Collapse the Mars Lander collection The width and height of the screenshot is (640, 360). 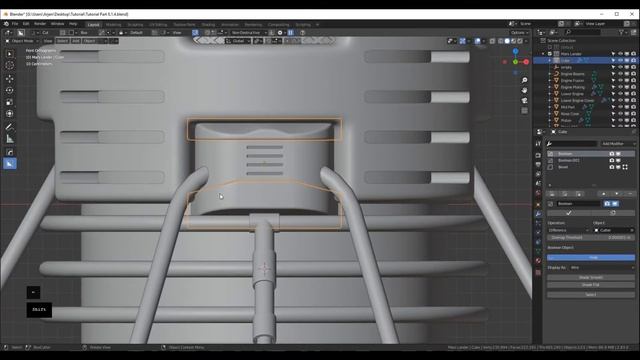click(x=543, y=54)
